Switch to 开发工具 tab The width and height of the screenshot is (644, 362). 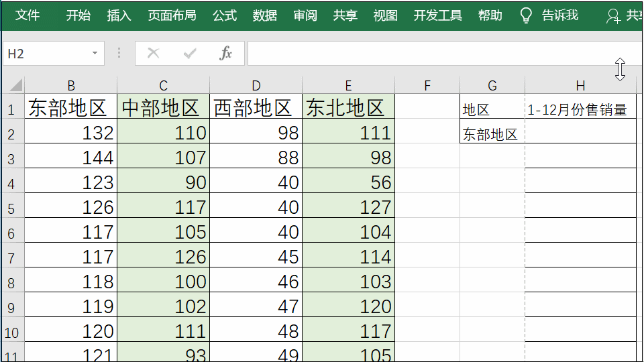(x=438, y=15)
